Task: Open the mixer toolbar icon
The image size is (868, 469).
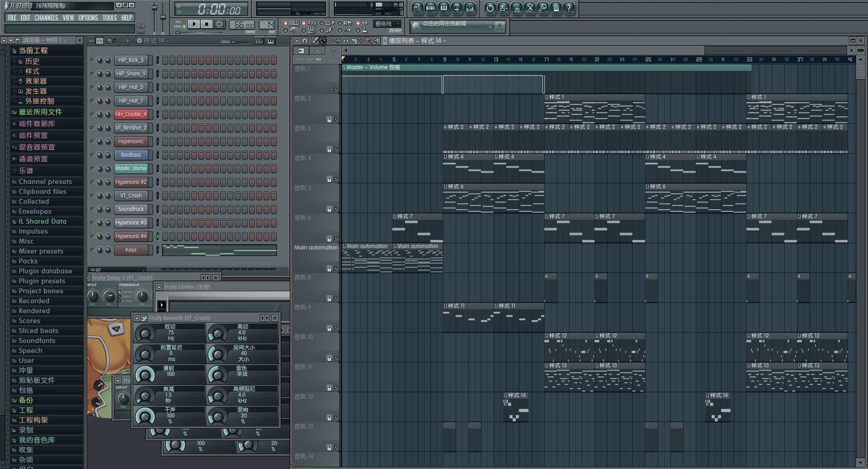Action: (x=470, y=8)
